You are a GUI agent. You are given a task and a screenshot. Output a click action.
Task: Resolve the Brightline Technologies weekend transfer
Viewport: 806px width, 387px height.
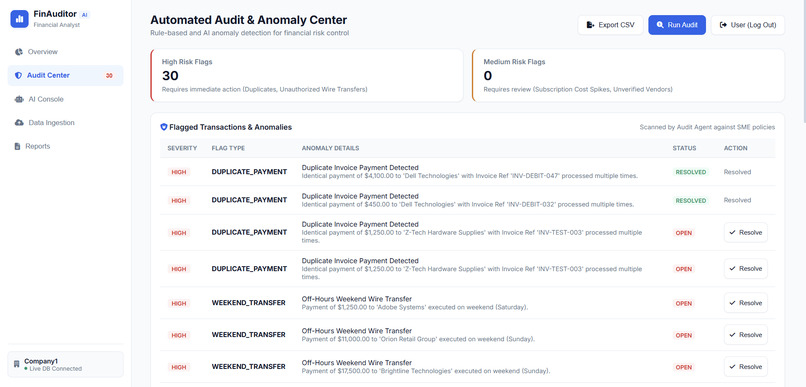[x=746, y=366]
